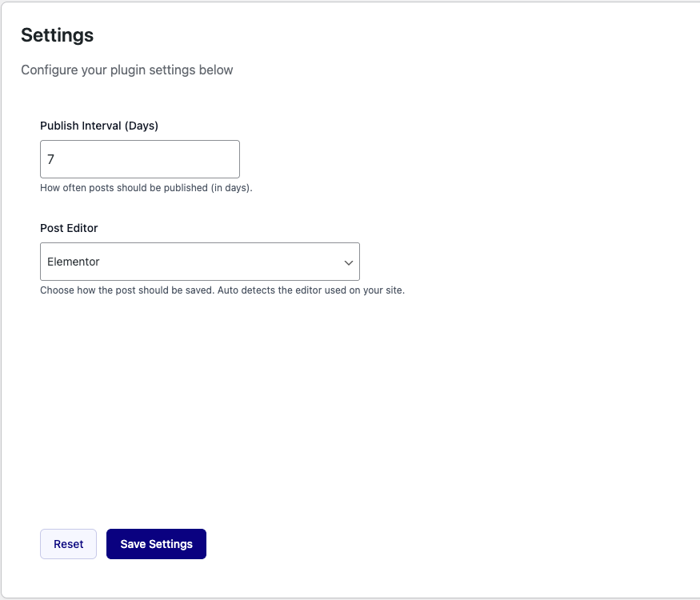Reset settings to their defaults
Viewport: 700px width, 600px height.
click(68, 543)
